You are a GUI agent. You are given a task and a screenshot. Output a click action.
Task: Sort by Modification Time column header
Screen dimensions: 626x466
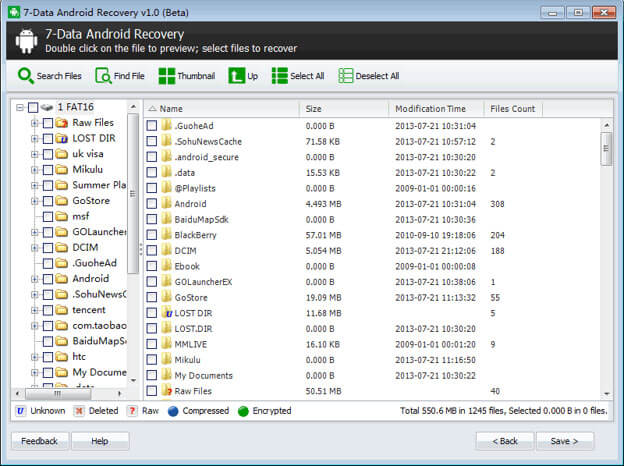tap(436, 109)
